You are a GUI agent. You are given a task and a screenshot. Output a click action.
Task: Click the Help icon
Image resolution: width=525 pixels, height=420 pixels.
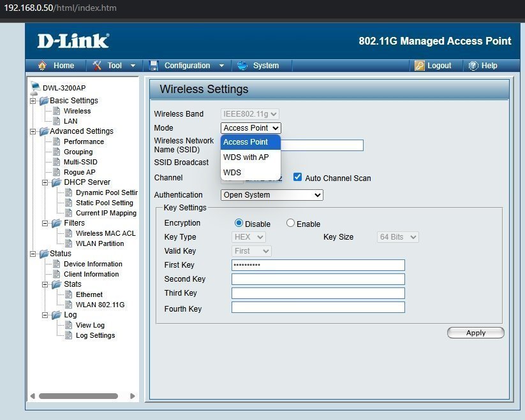coord(473,66)
